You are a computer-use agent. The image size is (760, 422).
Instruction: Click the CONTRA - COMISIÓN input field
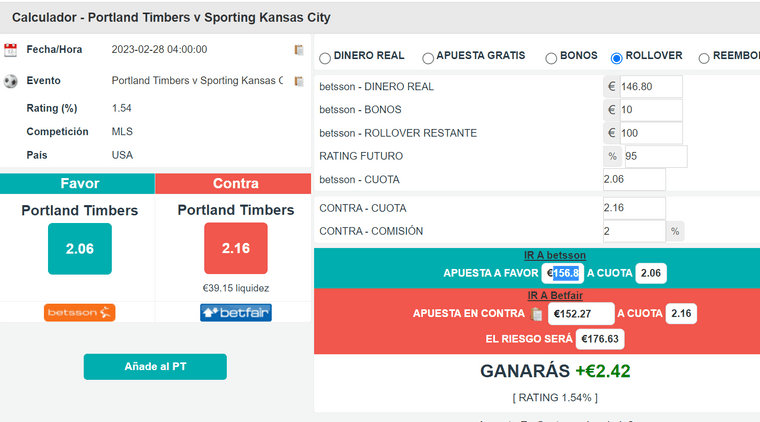pos(634,232)
